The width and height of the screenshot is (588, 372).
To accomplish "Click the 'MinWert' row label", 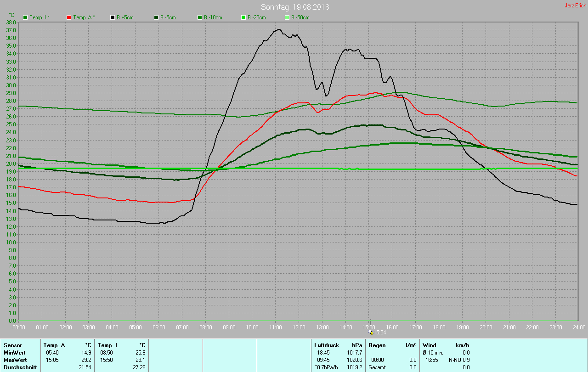I will pos(14,353).
